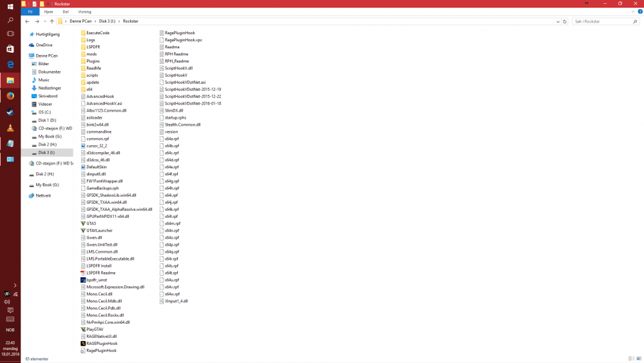Expand the ribbon with the chevron
This screenshot has width=644, height=363.
coord(633,12)
